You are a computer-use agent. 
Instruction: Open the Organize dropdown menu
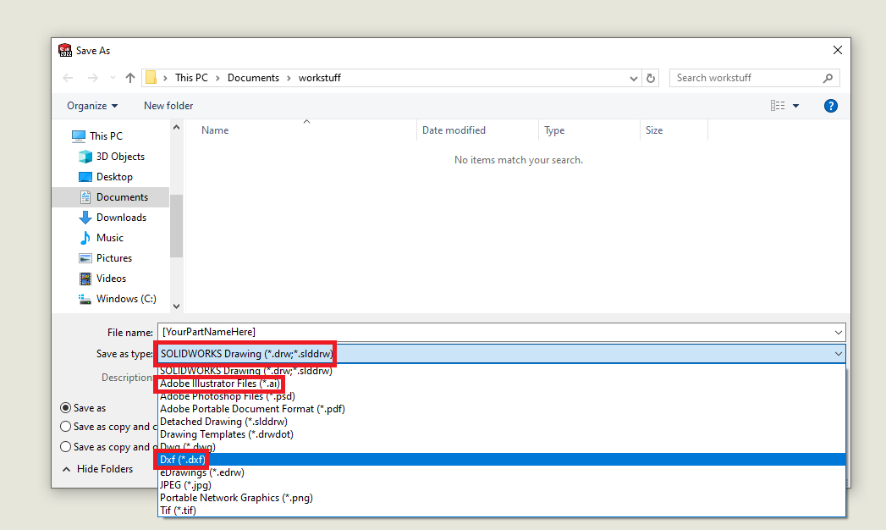pos(92,106)
